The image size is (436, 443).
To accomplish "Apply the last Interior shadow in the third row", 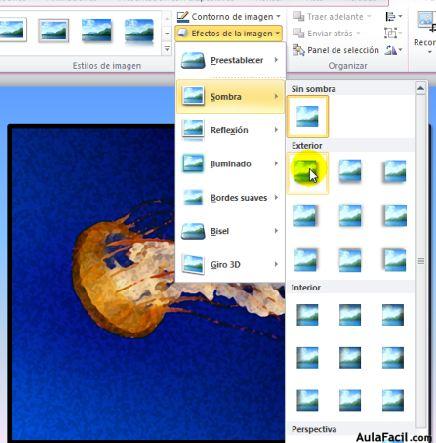I will pyautogui.click(x=393, y=400).
